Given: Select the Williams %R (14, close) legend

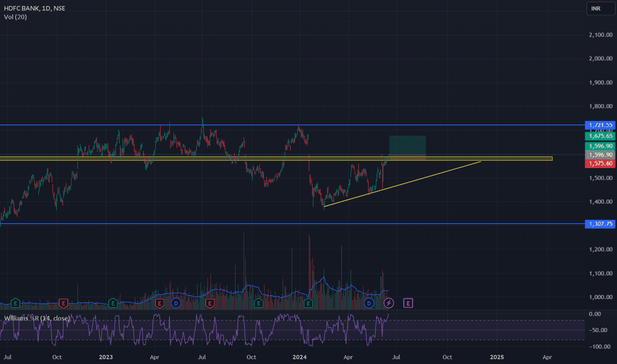Looking at the screenshot, I should (37, 318).
